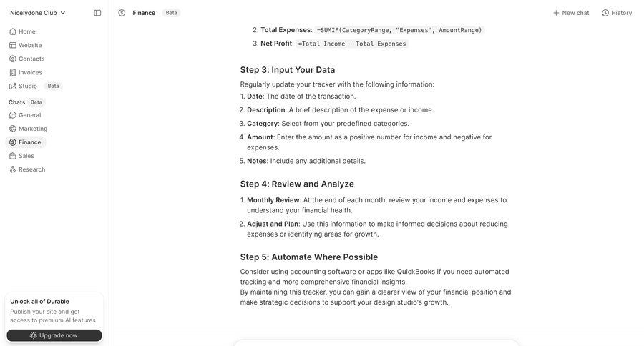The width and height of the screenshot is (644, 346).
Task: Open the General chat
Action: tap(29, 115)
